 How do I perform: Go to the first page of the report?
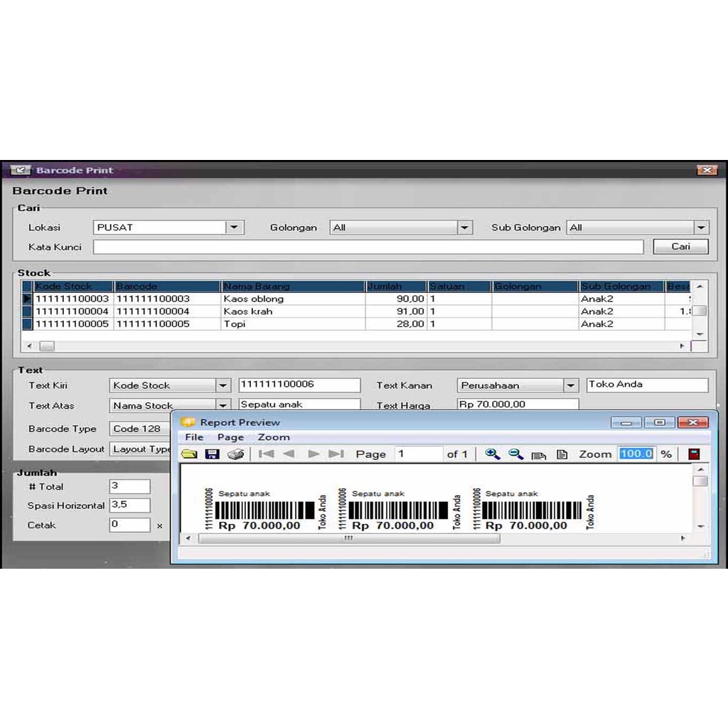[267, 454]
